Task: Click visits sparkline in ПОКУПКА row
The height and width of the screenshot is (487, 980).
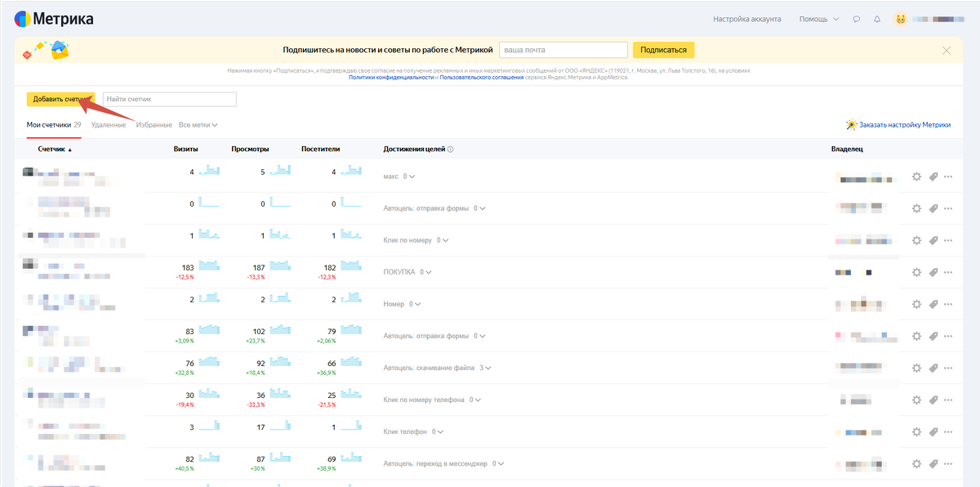Action: coord(209,266)
